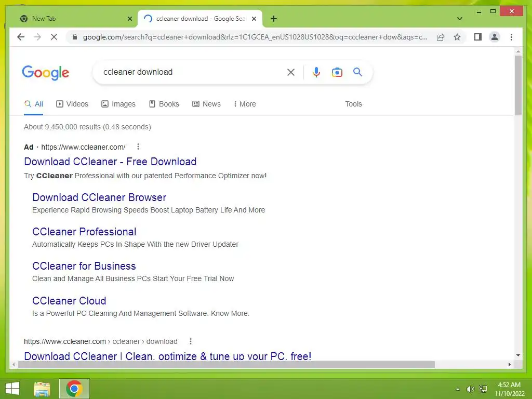Select the ccleaner download Google Search tab

[x=200, y=19]
